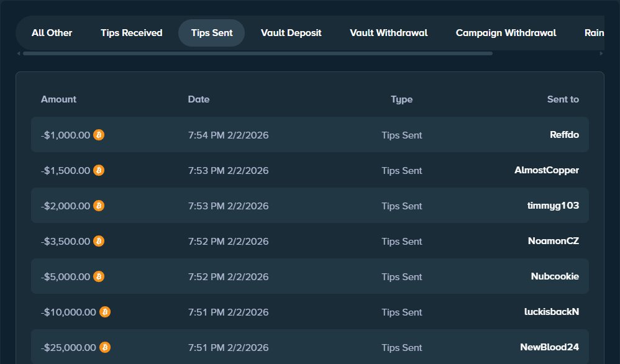Open the Tips Received tab

131,33
